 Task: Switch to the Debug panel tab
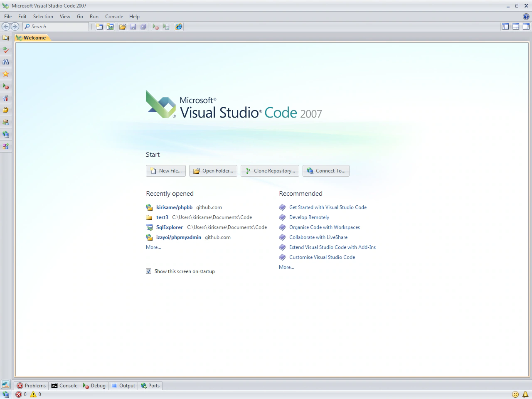click(94, 386)
